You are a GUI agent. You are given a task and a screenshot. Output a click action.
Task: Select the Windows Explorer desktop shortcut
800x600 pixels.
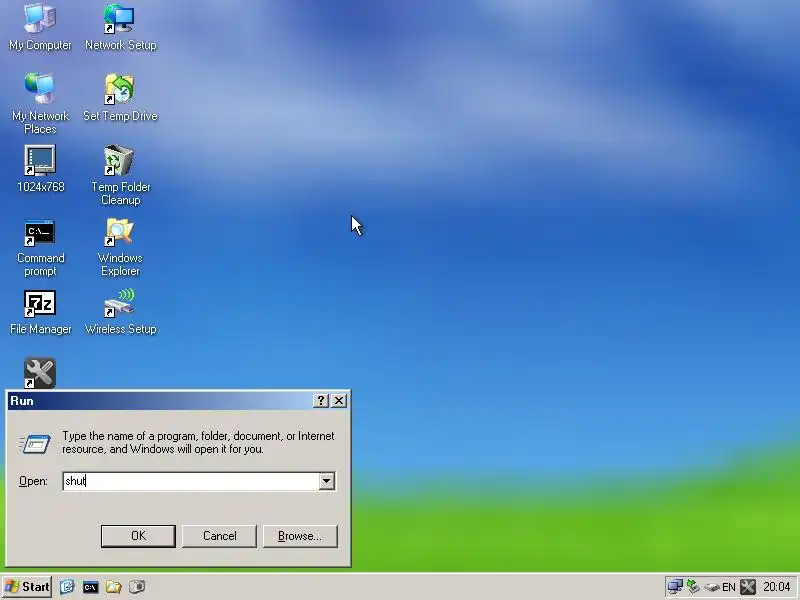click(x=120, y=248)
